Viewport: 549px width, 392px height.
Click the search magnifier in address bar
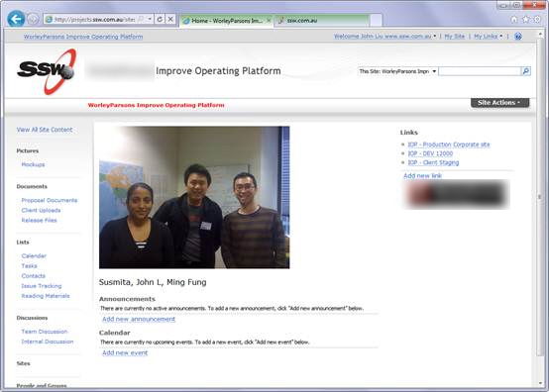click(x=141, y=19)
